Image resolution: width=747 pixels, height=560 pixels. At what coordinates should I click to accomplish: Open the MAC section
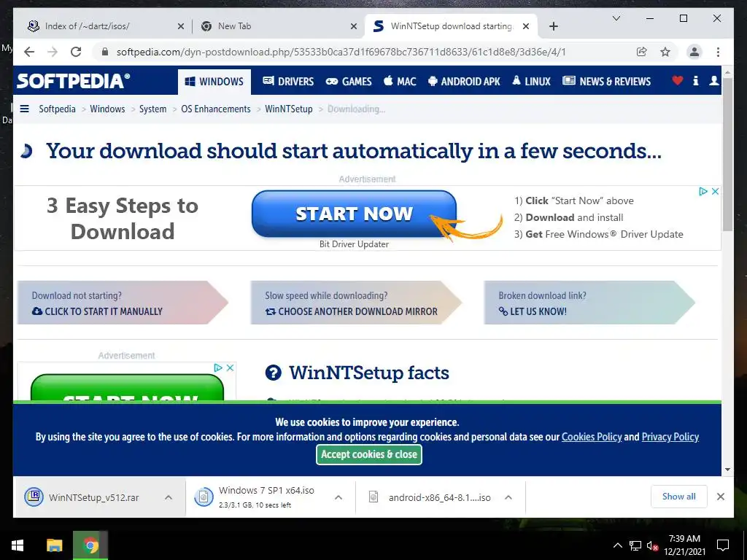click(x=400, y=82)
